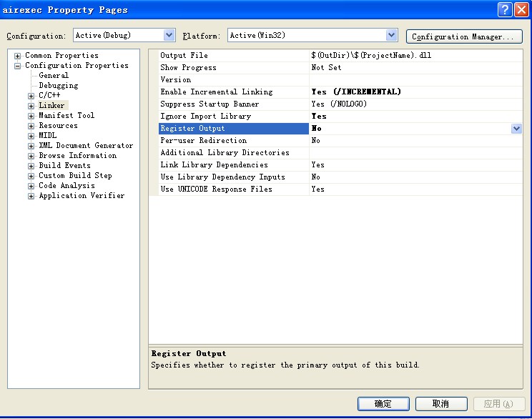Open the Help question mark button
This screenshot has height=419, width=532.
click(x=505, y=9)
